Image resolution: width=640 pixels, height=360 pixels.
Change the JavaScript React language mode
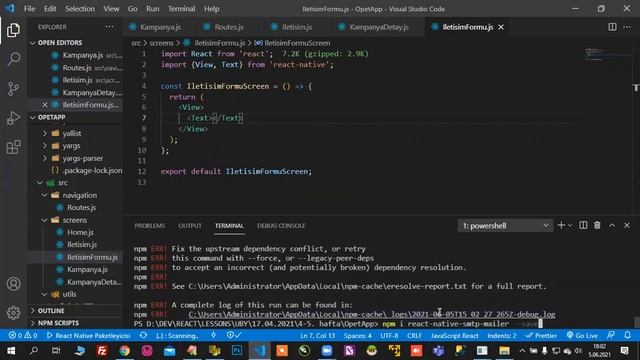coord(454,336)
